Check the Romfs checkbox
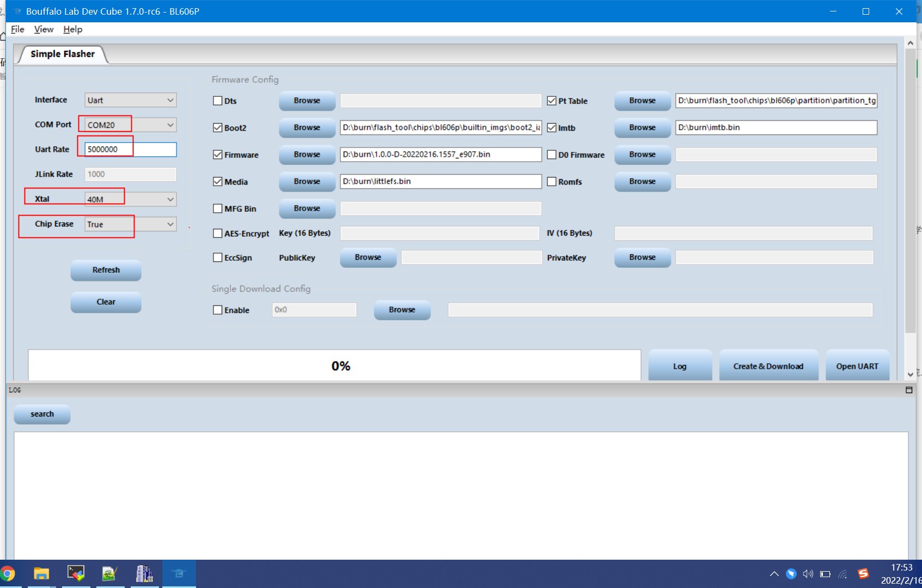Screen dimensions: 922x588 pos(552,182)
